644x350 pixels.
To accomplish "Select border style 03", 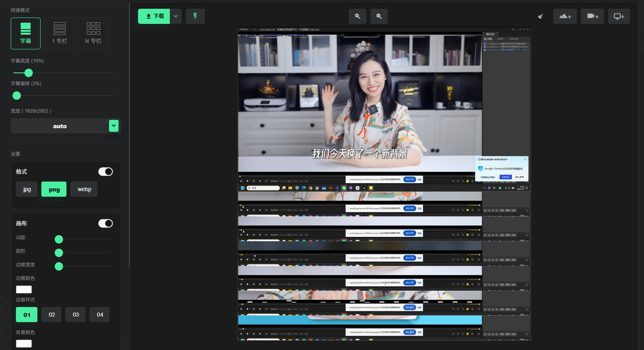I will [76, 315].
